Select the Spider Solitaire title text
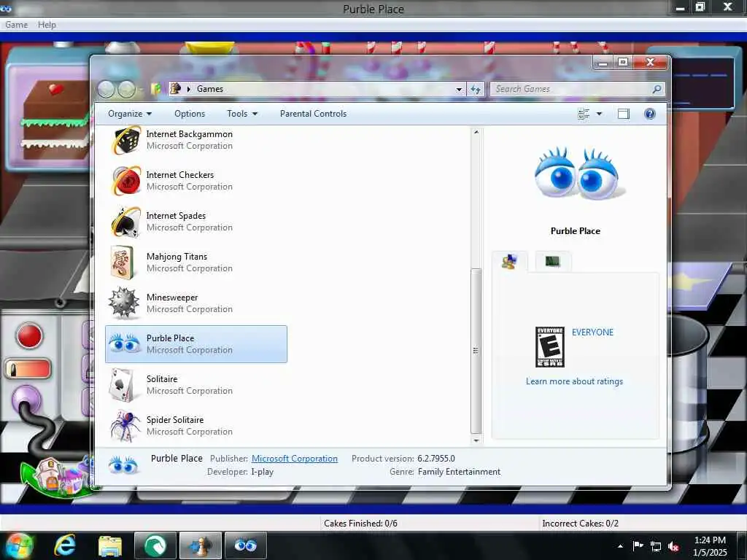The image size is (747, 560). [175, 420]
